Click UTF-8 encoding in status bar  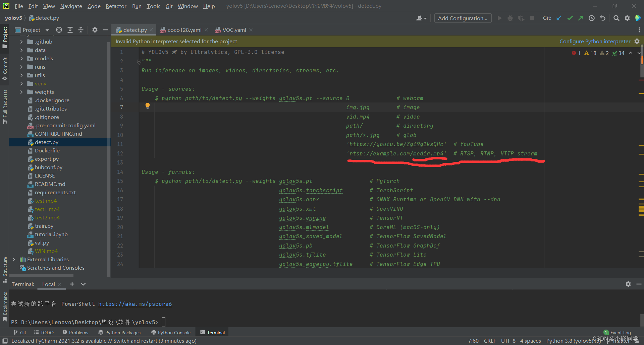pyautogui.click(x=508, y=341)
